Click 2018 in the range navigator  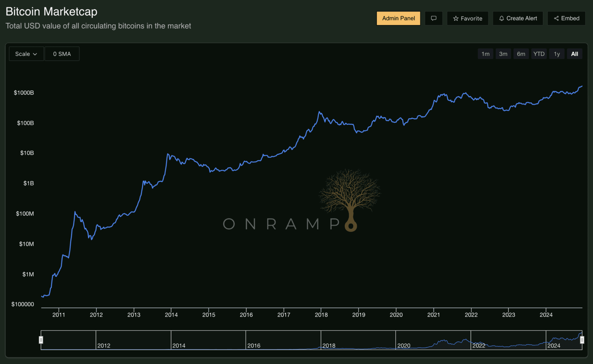pos(329,345)
